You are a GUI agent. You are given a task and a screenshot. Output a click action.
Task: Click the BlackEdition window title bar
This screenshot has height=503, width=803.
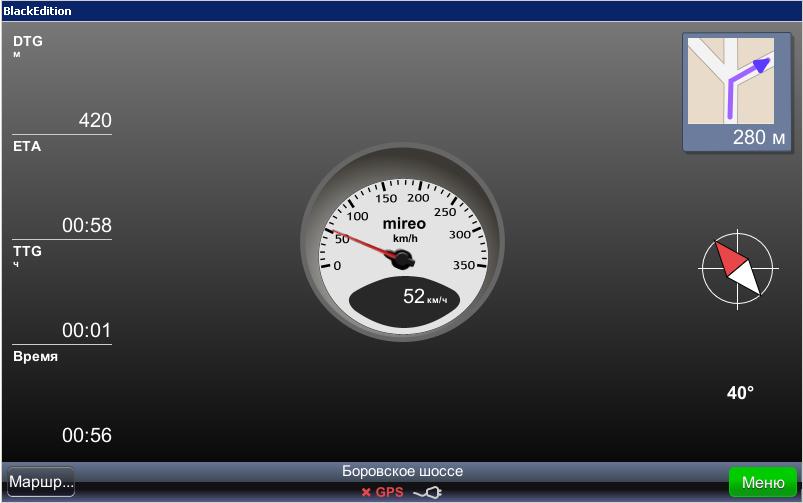400,11
